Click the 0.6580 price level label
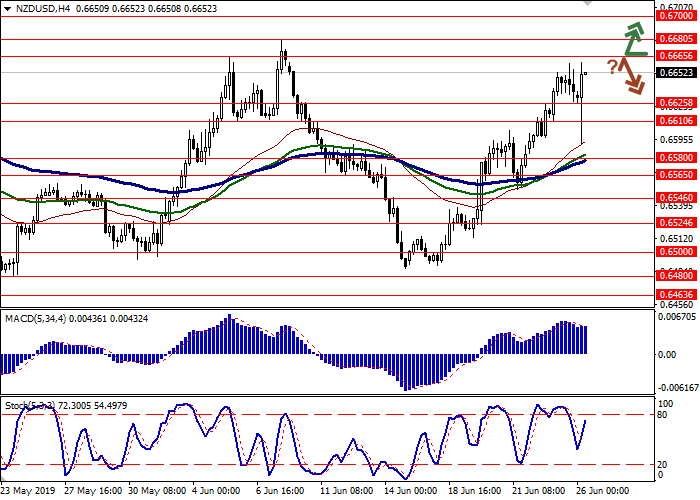 pos(677,157)
